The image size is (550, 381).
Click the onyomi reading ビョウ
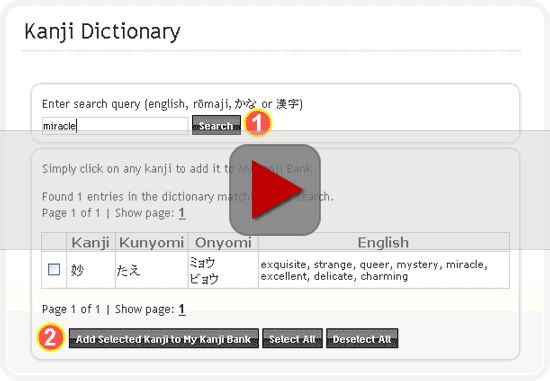click(x=204, y=279)
